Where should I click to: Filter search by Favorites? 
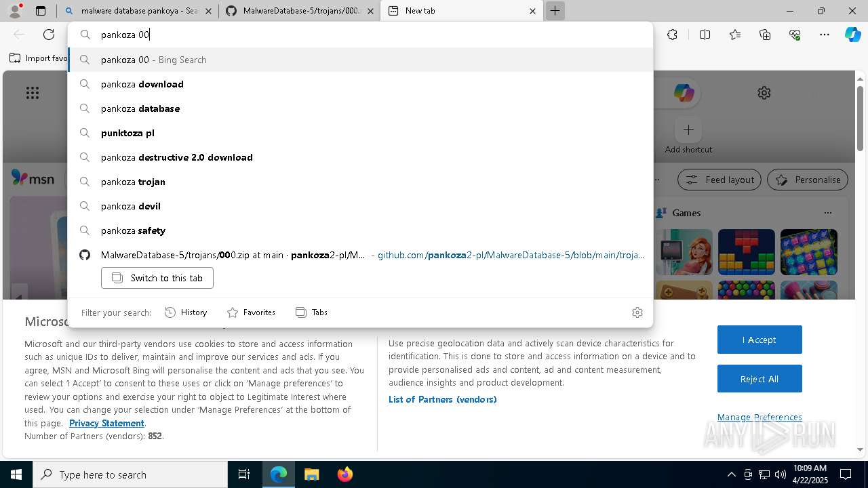[x=252, y=312]
